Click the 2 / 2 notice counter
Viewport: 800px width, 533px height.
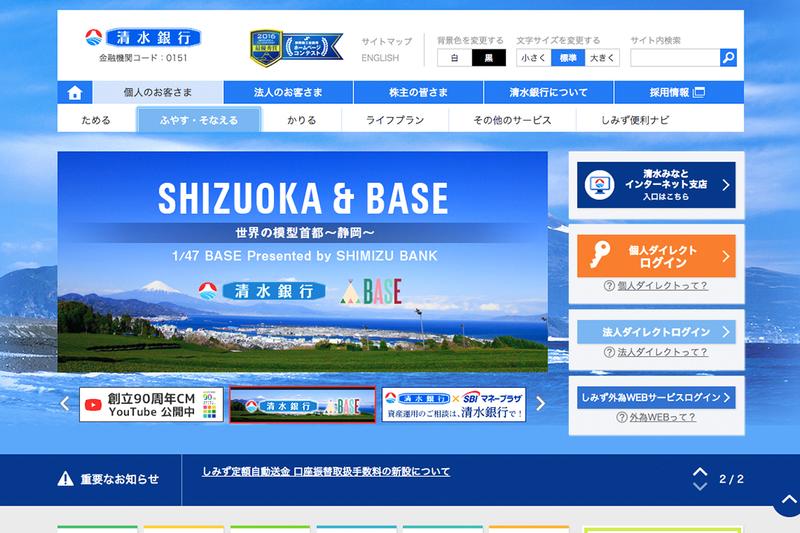tap(731, 479)
